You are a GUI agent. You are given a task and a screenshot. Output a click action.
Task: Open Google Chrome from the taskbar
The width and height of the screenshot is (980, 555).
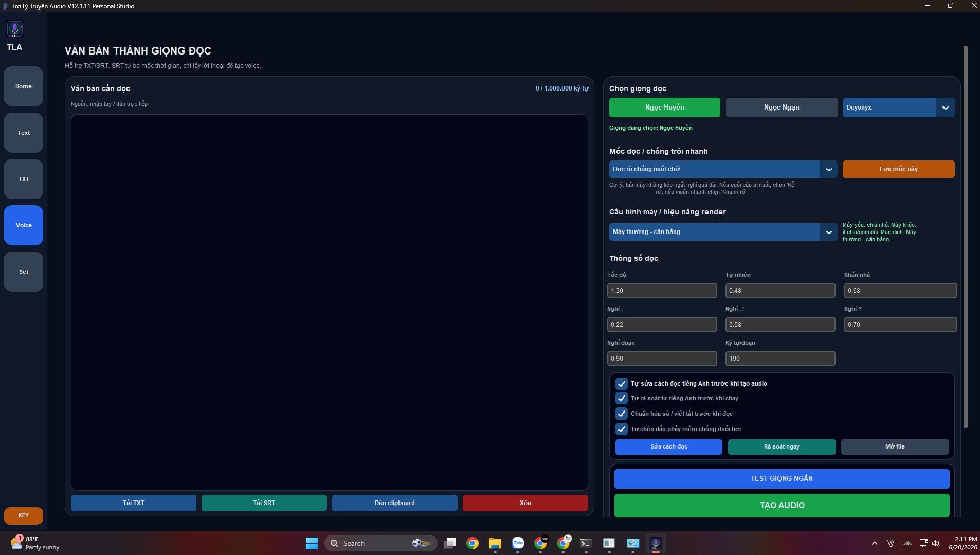click(x=472, y=543)
